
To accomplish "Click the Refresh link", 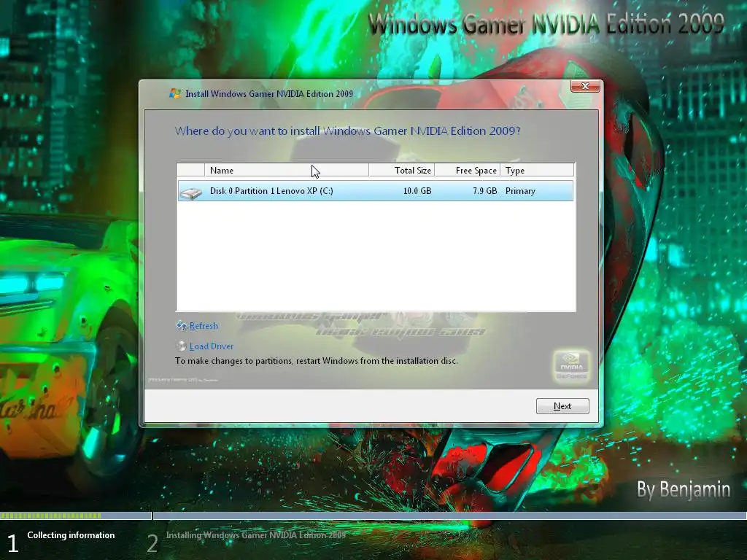I will pos(204,326).
